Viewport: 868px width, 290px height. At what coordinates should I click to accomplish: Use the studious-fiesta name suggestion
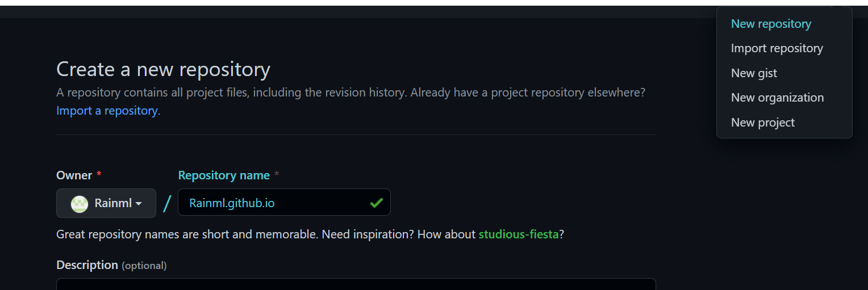519,234
